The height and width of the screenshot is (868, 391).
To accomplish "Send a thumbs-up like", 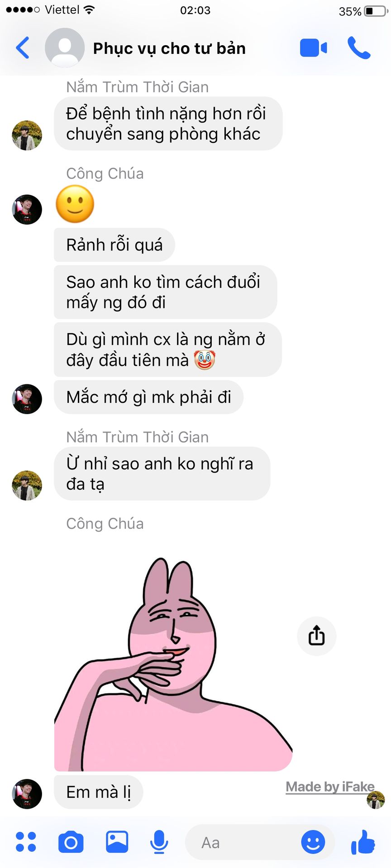I will pyautogui.click(x=363, y=842).
